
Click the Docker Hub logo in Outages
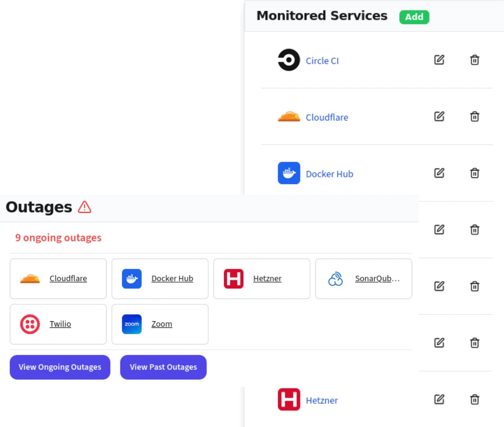132,279
